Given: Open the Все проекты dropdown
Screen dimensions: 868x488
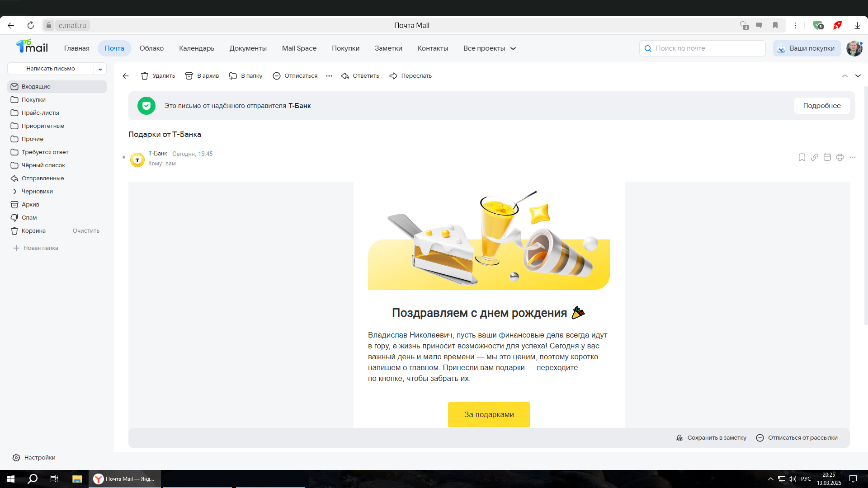Looking at the screenshot, I should 489,48.
